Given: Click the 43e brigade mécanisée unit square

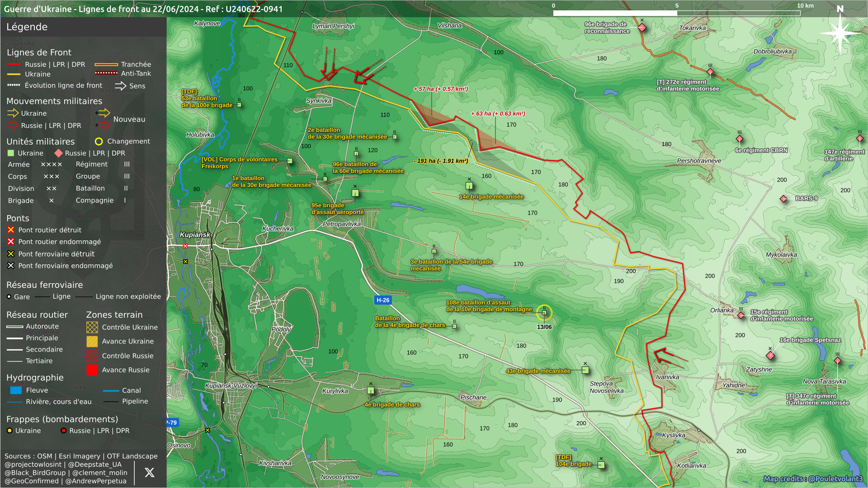Looking at the screenshot, I should tap(585, 371).
